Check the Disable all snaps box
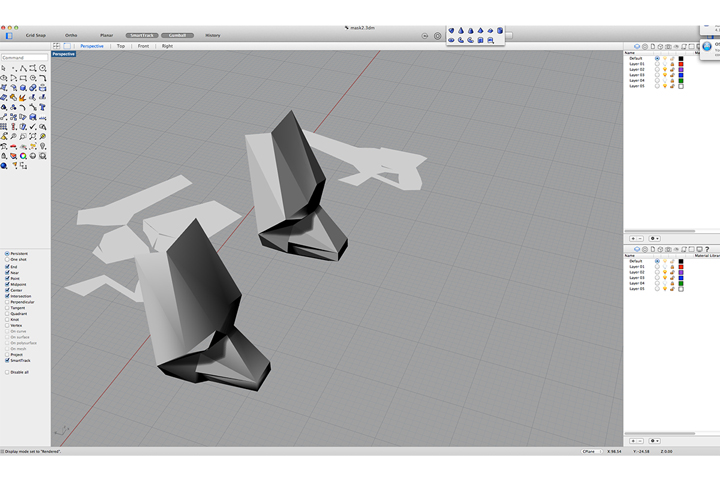 coord(7,372)
